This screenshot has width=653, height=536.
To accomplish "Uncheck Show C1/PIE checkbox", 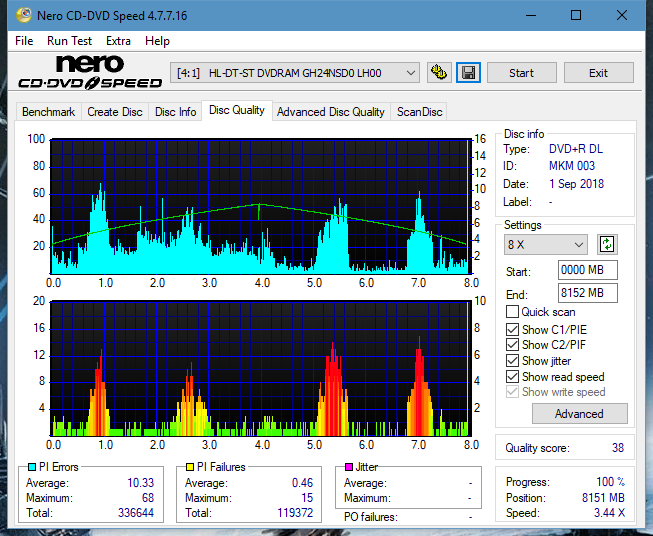I will point(512,329).
